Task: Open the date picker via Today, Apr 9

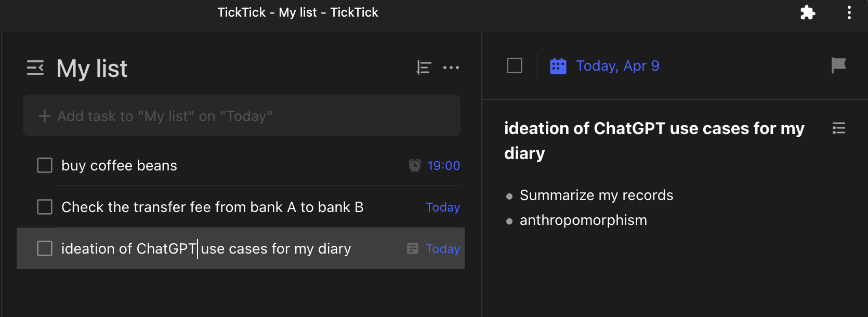Action: 617,65
